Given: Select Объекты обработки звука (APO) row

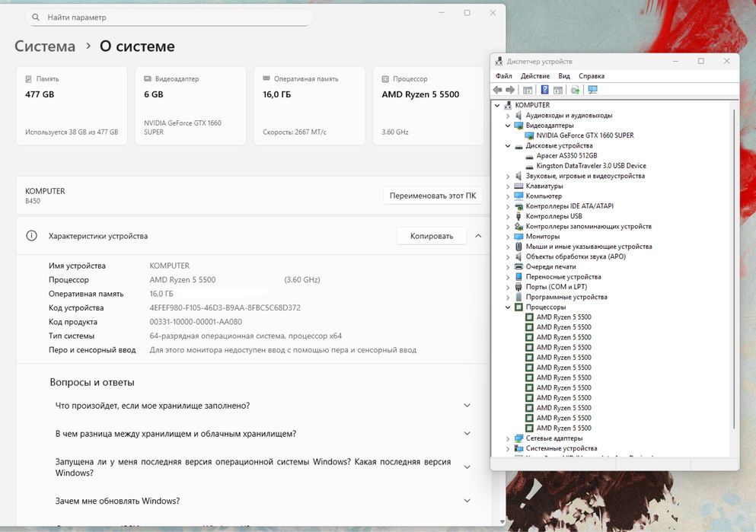Looking at the screenshot, I should (576, 256).
